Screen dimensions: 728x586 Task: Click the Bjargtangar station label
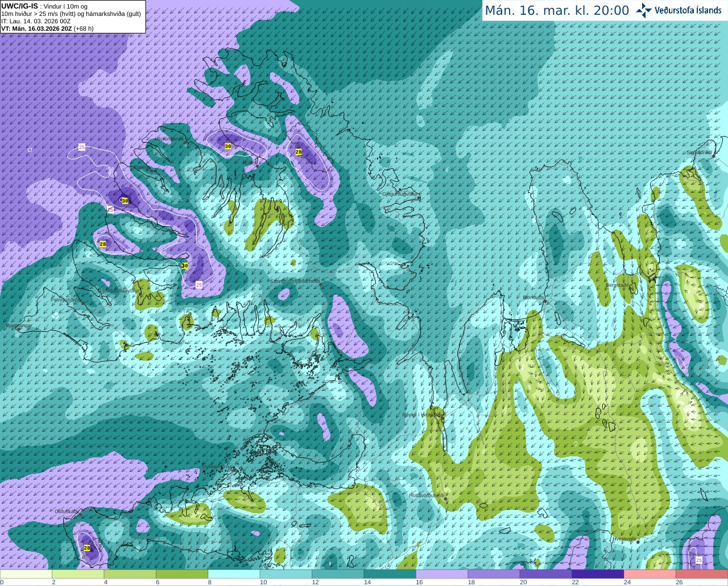18,325
